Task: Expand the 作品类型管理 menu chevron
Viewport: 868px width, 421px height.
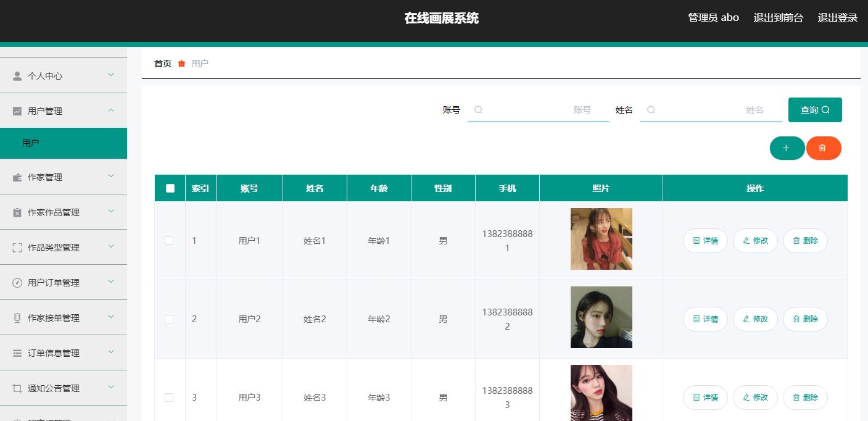Action: pos(111,247)
